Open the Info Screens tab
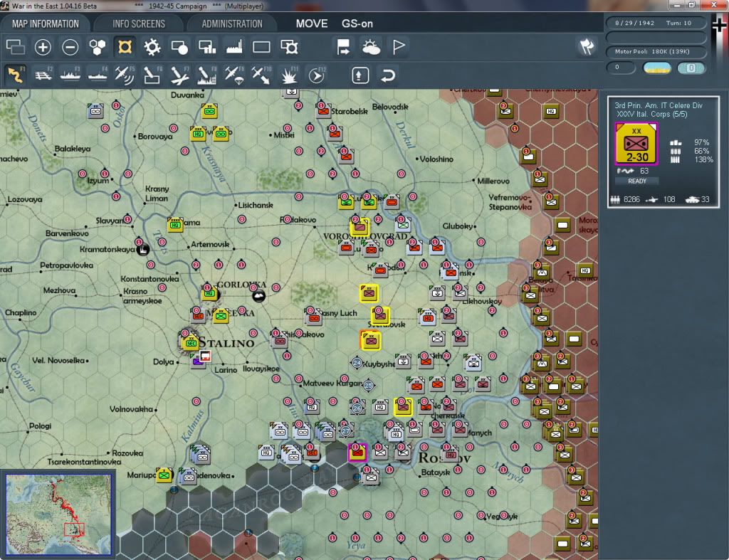This screenshot has width=729, height=560. point(139,23)
